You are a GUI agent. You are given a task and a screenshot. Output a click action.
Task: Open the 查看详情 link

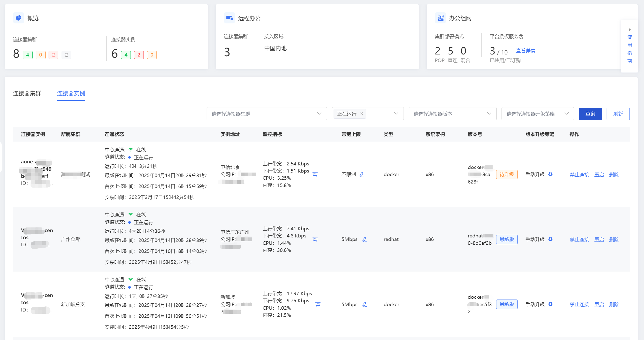525,51
